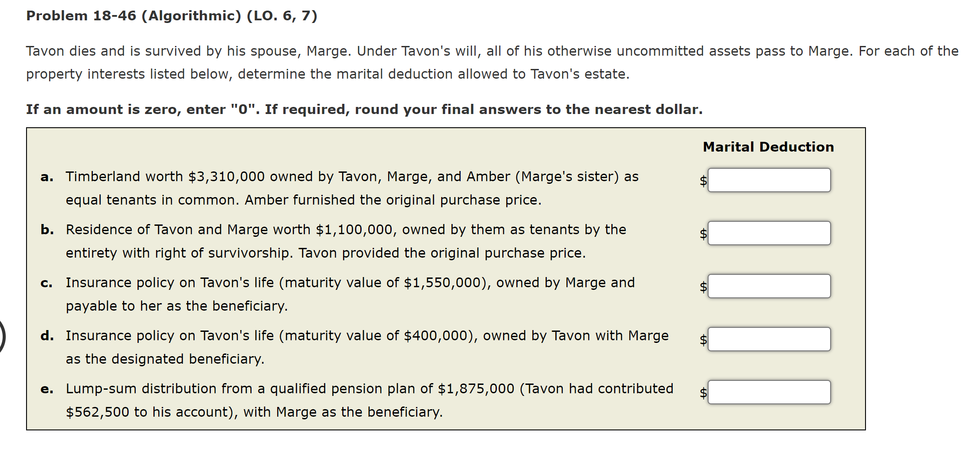This screenshot has height=456, width=980.
Task: Click the marital deduction input for item d
Action: pyautogui.click(x=769, y=339)
